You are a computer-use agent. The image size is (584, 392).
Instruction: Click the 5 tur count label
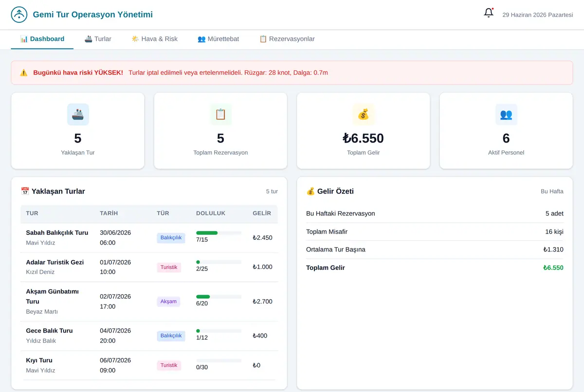(x=272, y=192)
